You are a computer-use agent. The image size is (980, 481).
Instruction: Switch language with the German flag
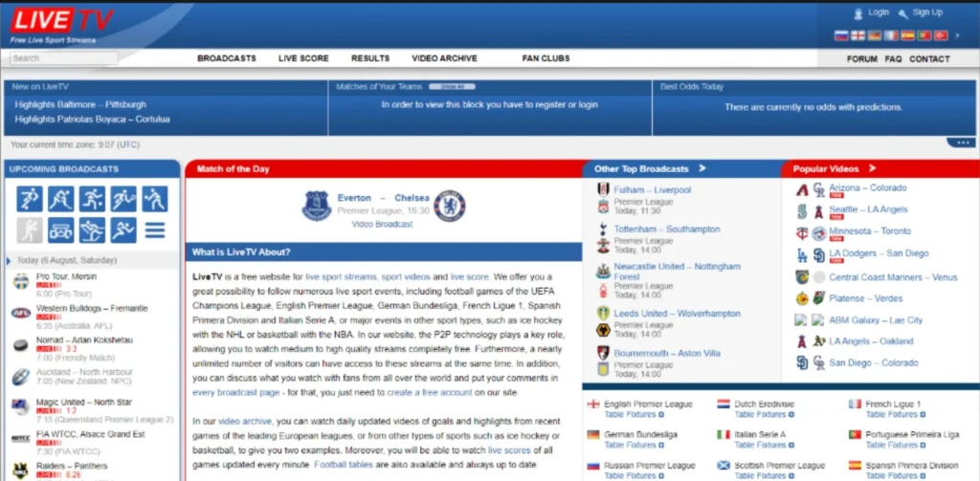click(x=875, y=35)
